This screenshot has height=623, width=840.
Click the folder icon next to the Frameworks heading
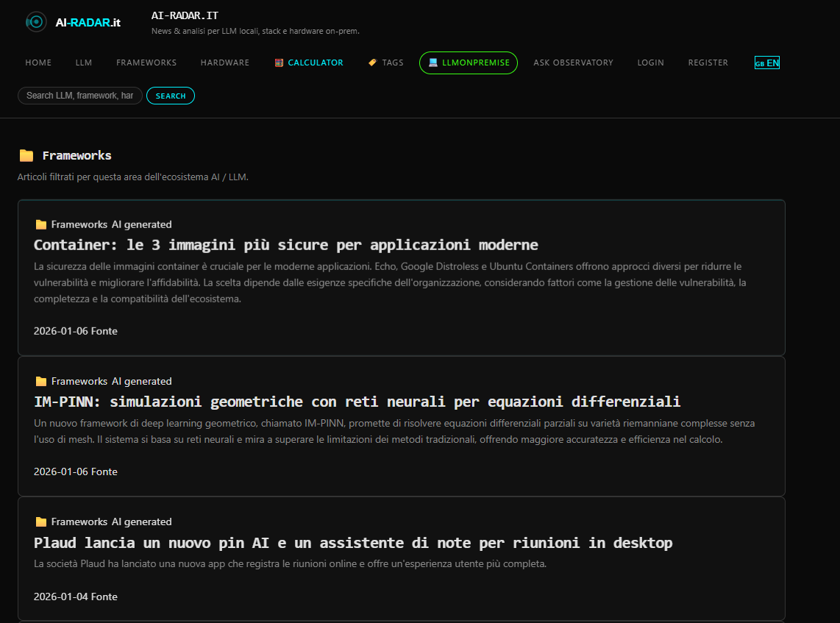26,155
